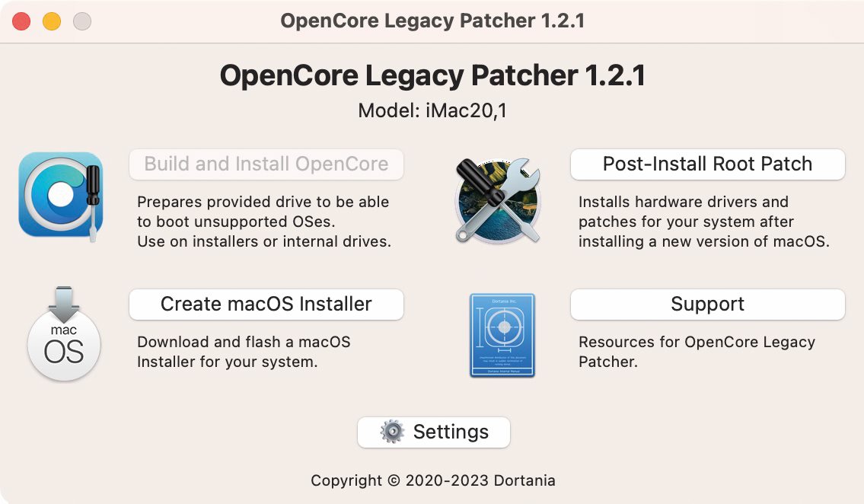Image resolution: width=864 pixels, height=504 pixels.
Task: Click the large OpenCore Legacy Patcher 1.2.1 heading
Action: [x=432, y=75]
